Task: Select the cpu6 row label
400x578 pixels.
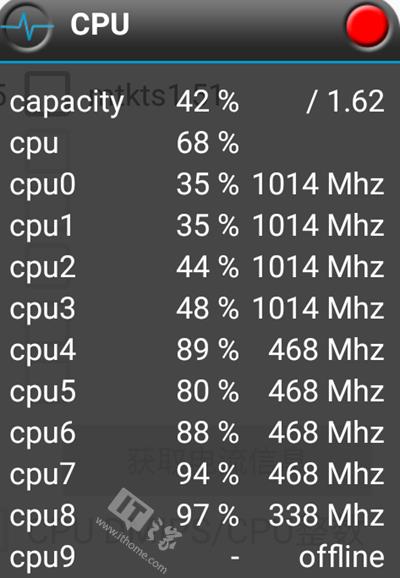Action: (x=43, y=434)
